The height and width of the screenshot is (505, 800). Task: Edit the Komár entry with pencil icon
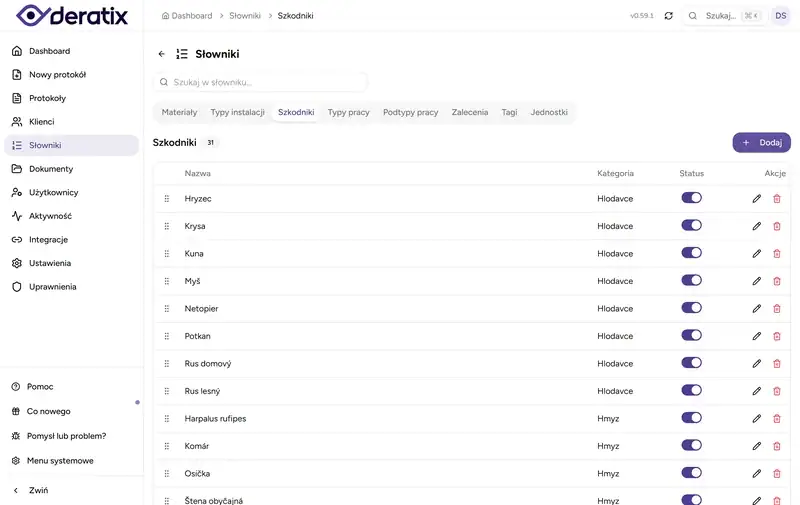point(757,446)
